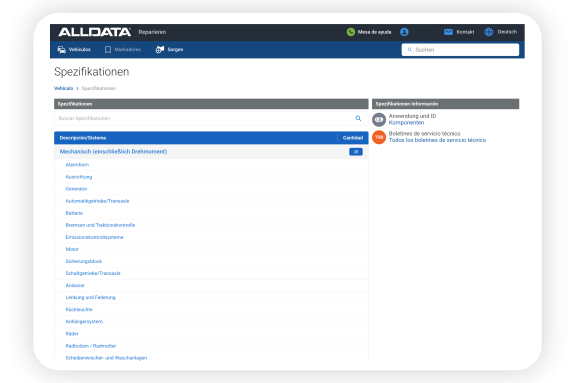Screen dimensions: 575x383
Task: Click the blue count badge for Mechanisch
Action: 356,152
